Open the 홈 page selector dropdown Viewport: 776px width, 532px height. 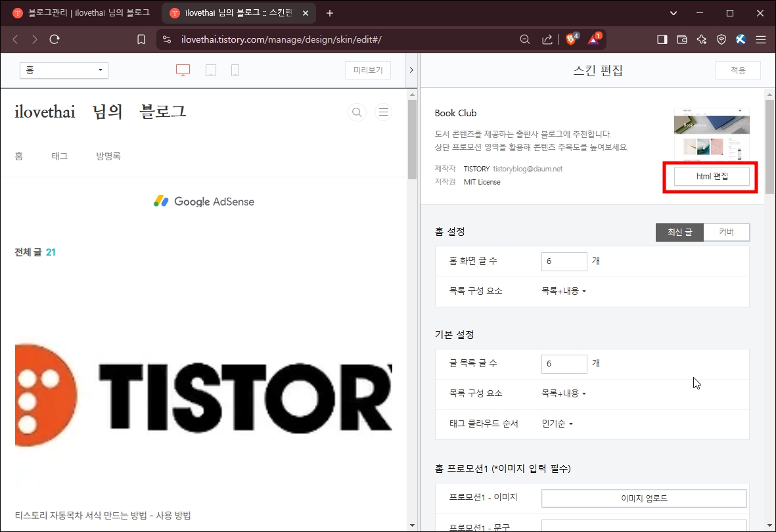coord(63,70)
